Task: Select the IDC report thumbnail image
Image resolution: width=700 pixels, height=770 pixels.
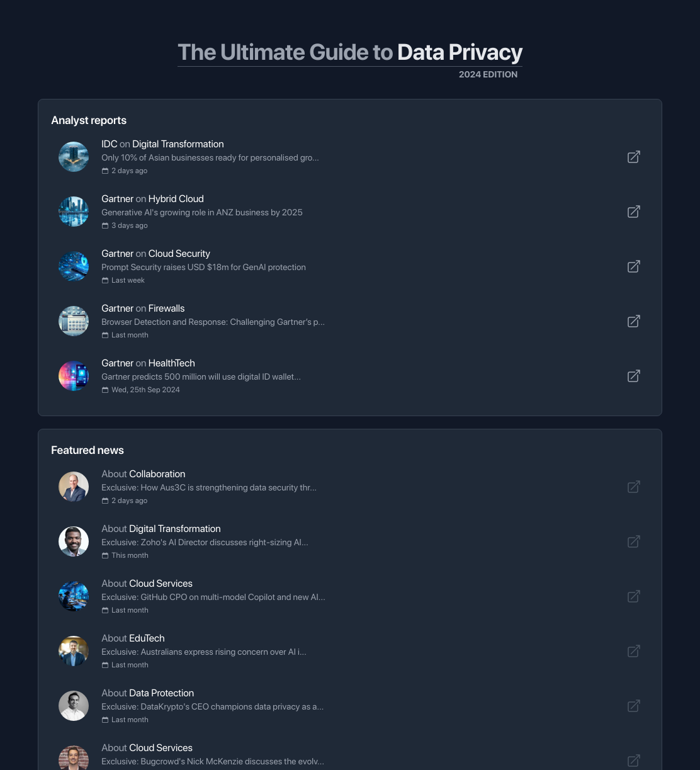Action: point(74,157)
